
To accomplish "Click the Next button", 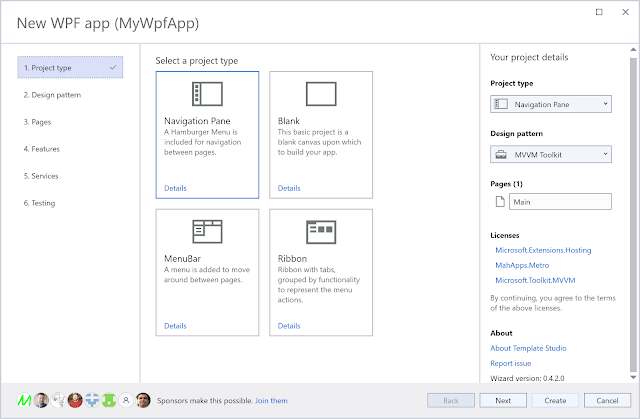I will 503,401.
